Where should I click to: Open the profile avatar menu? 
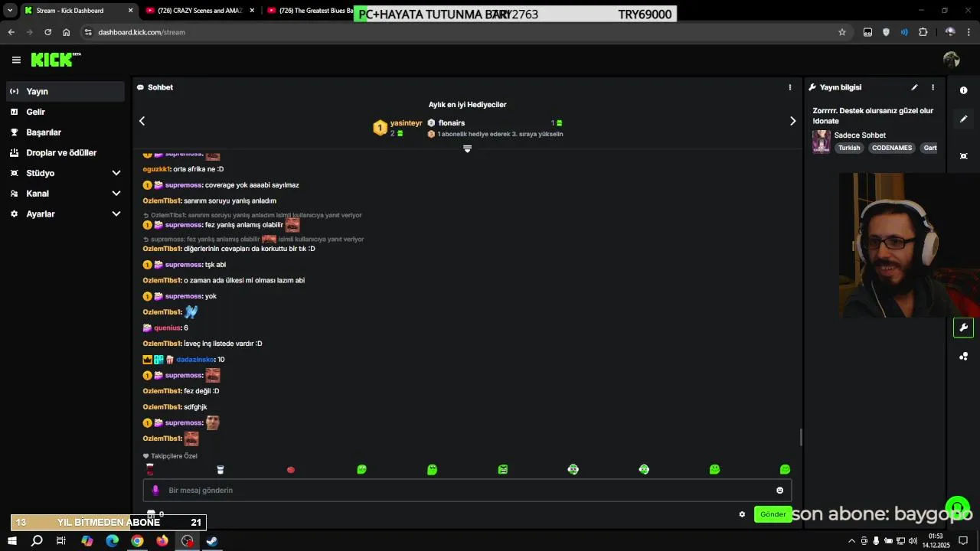(x=952, y=60)
